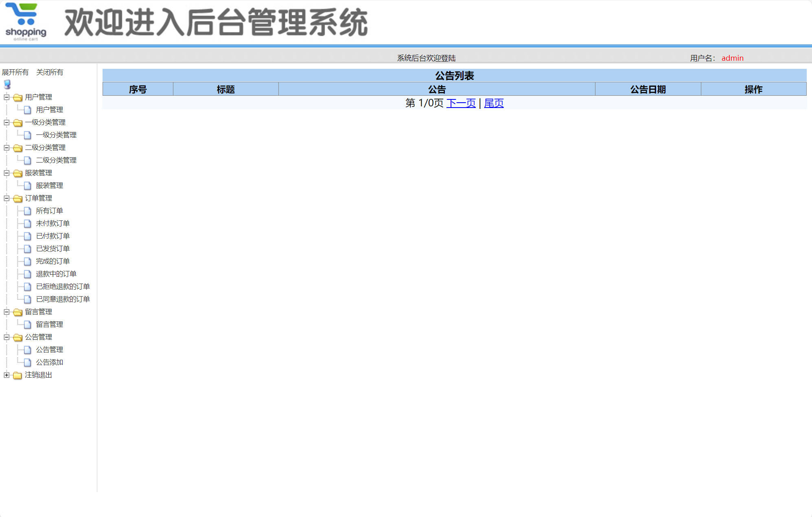
Task: Click the 公告列表 table header bar
Action: 454,75
